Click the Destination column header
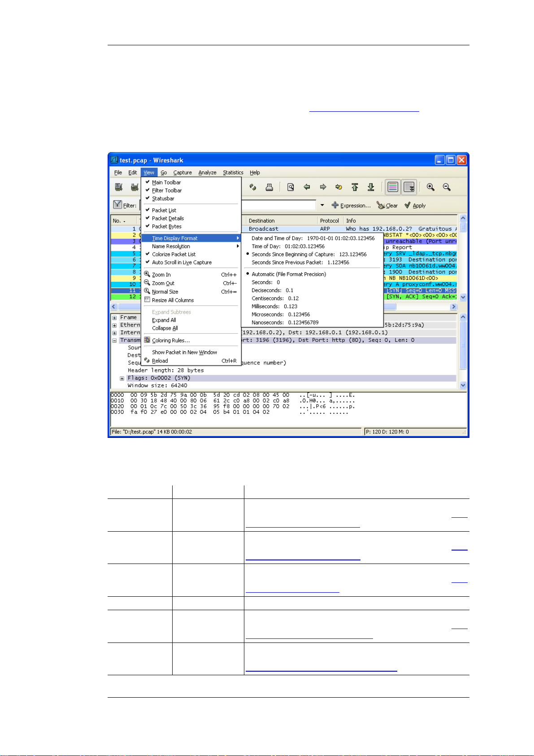The image size is (534, 756). click(282, 220)
